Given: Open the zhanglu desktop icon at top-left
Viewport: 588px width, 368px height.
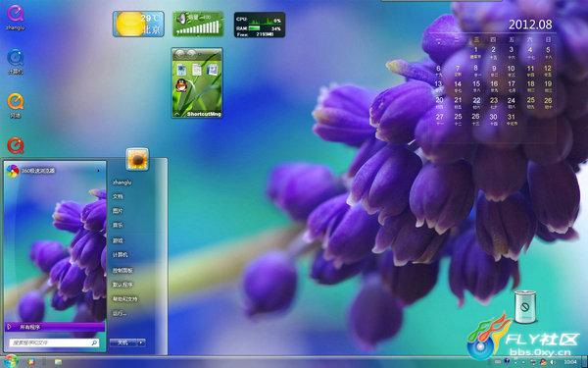Looking at the screenshot, I should (x=16, y=14).
